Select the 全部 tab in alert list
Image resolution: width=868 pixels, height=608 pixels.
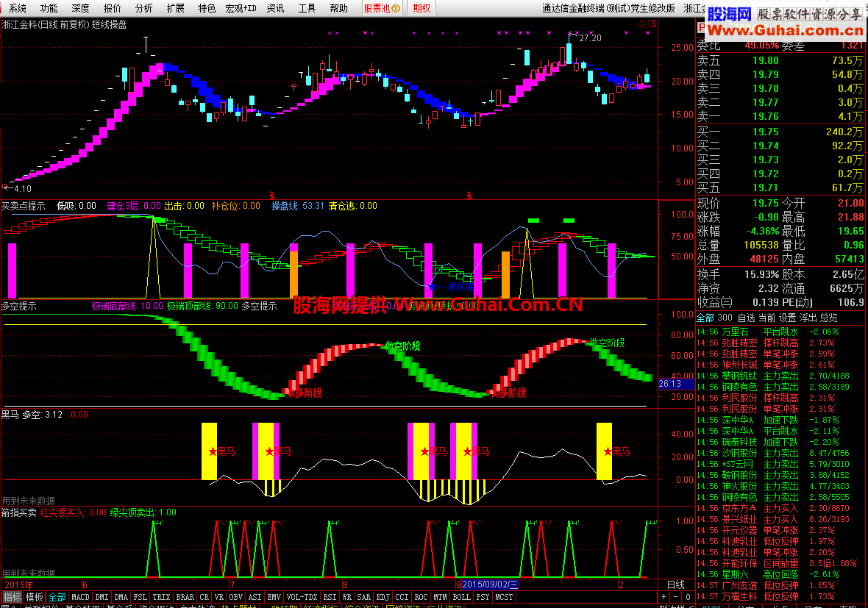(x=705, y=318)
